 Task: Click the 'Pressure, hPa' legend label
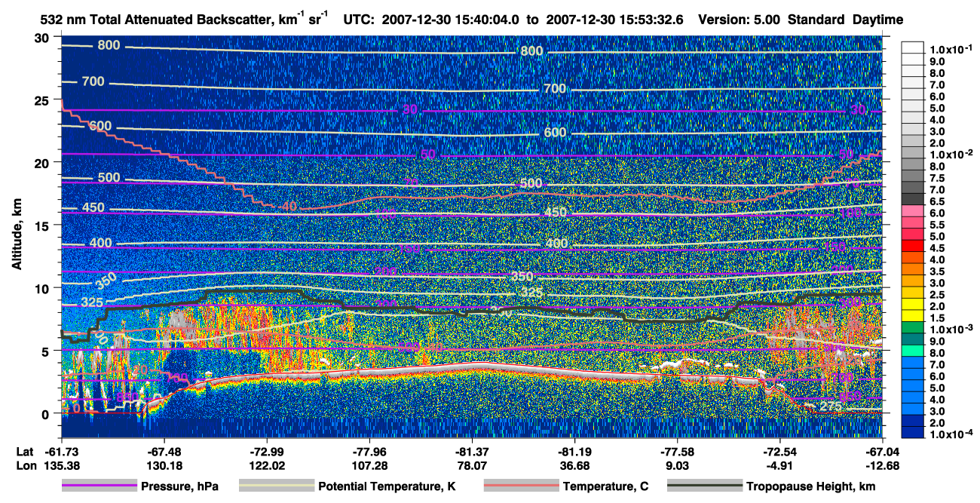(x=180, y=486)
